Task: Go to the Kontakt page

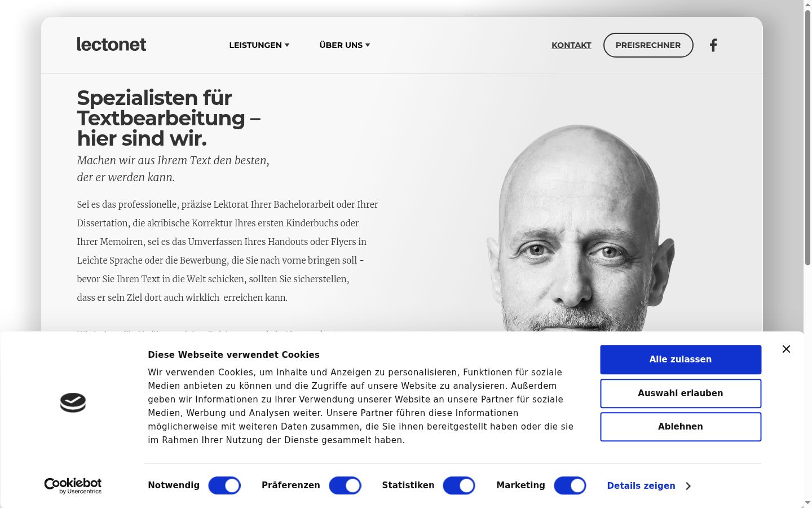Action: (571, 45)
